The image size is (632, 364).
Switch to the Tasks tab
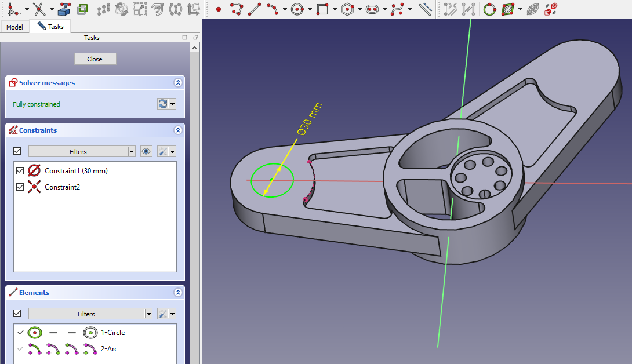tap(50, 27)
